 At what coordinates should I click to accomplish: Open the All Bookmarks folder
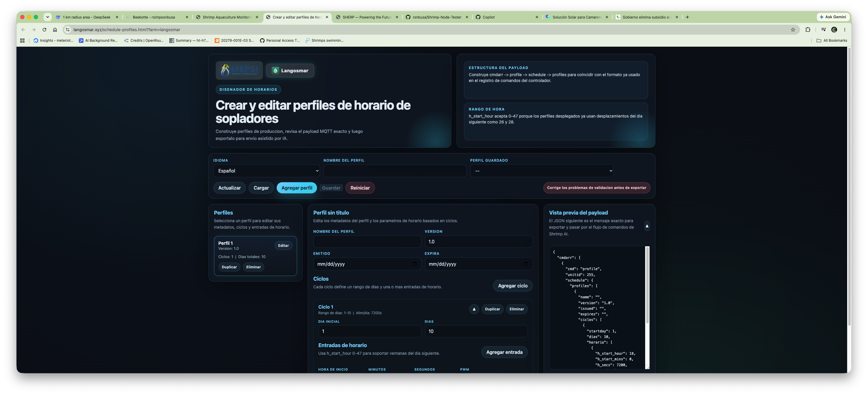point(832,40)
